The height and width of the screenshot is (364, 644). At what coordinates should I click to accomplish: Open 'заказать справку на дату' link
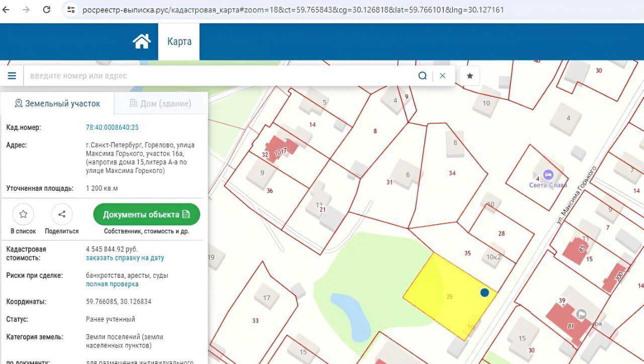125,258
